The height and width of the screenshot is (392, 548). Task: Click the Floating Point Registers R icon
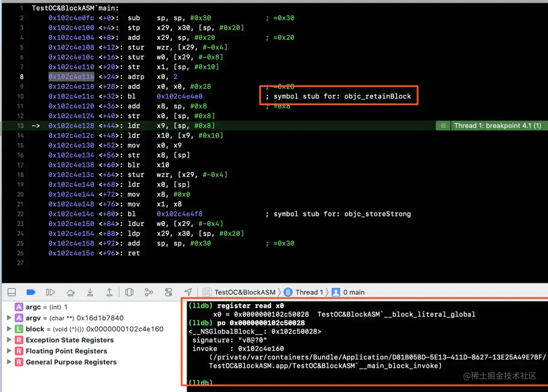point(19,351)
